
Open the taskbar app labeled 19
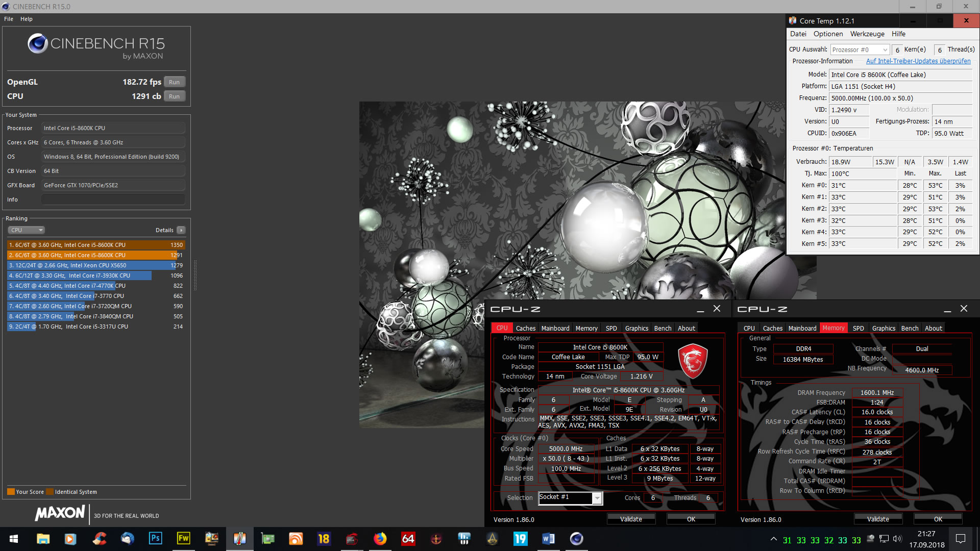520,539
